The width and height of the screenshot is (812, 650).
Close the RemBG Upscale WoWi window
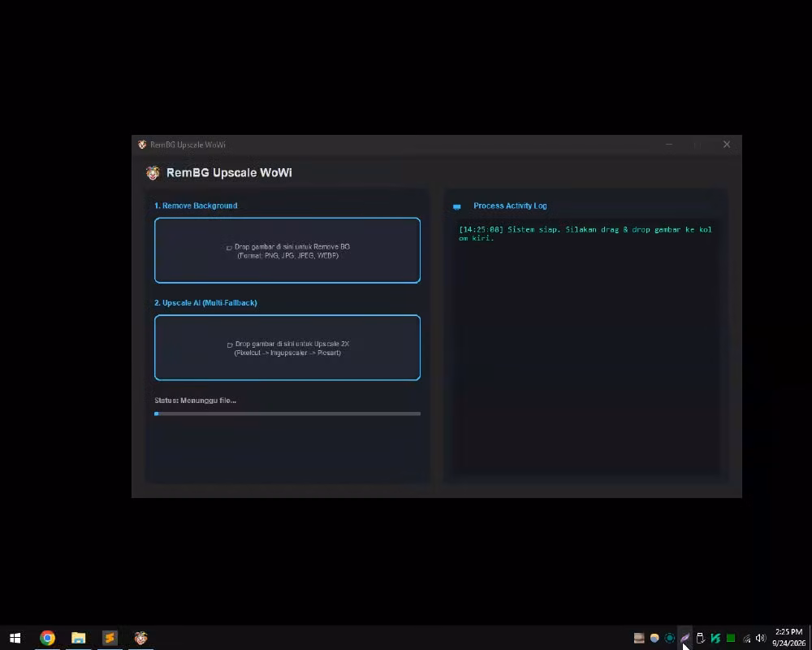coord(727,145)
